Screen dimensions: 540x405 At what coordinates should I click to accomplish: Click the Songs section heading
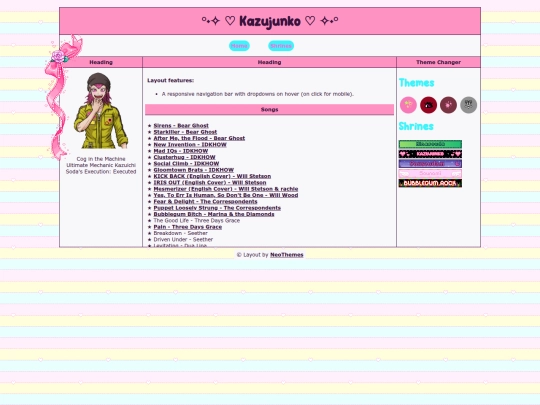tap(269, 110)
